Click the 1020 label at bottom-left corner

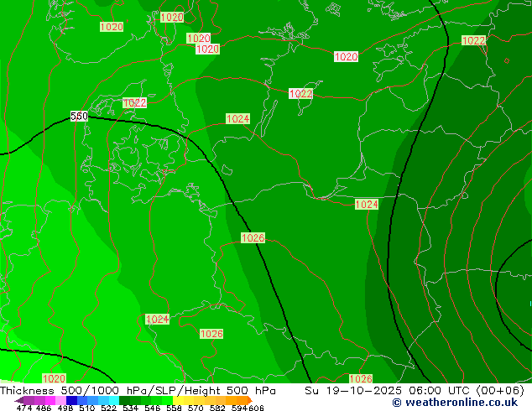54,378
